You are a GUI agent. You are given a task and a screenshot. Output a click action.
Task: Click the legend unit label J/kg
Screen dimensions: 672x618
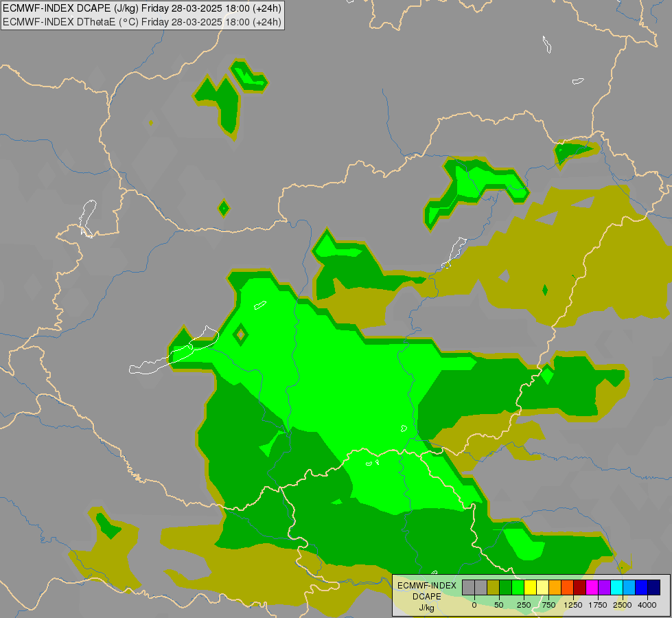pyautogui.click(x=427, y=608)
